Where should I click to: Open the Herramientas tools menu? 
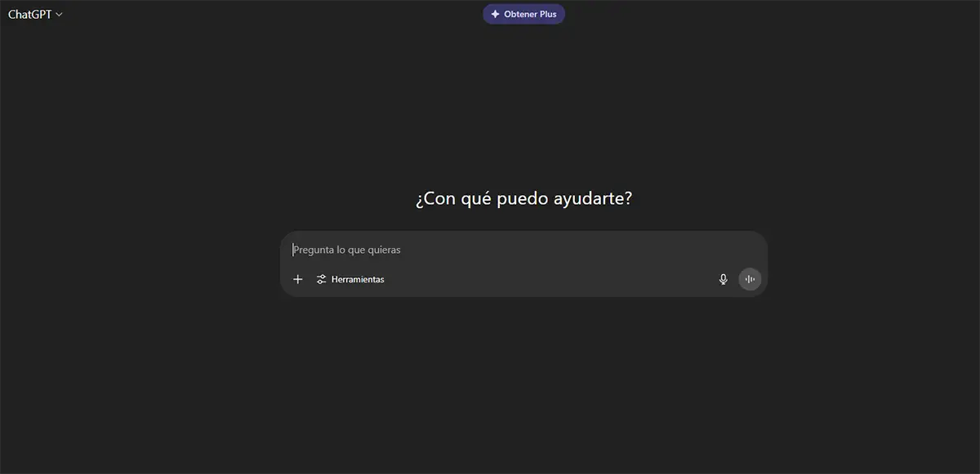[350, 279]
